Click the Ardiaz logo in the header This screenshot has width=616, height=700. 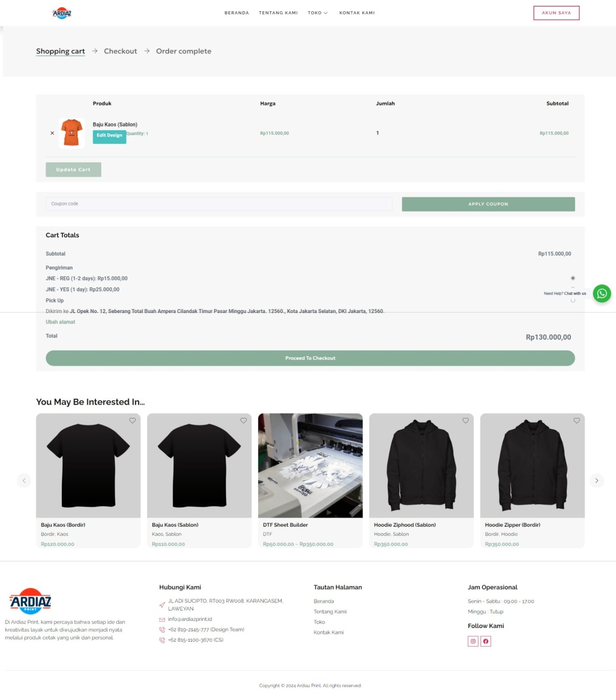(62, 13)
